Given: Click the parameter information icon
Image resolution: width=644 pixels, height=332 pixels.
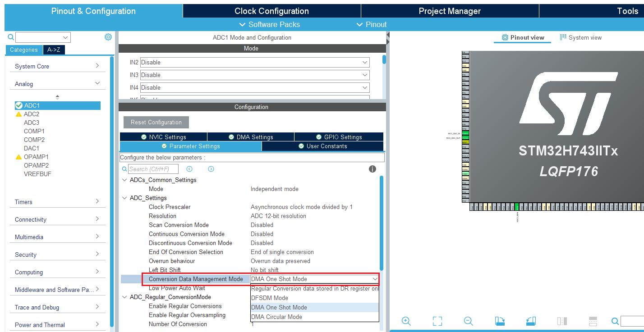Looking at the screenshot, I should point(373,169).
